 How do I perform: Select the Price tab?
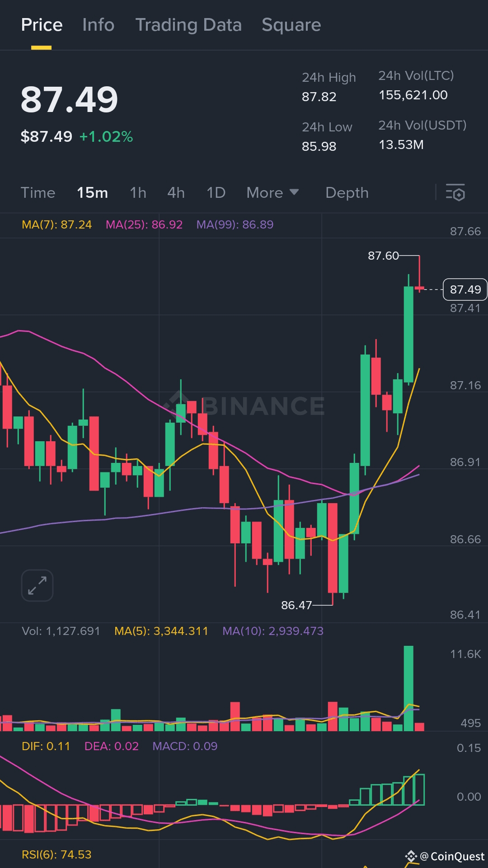coord(42,25)
